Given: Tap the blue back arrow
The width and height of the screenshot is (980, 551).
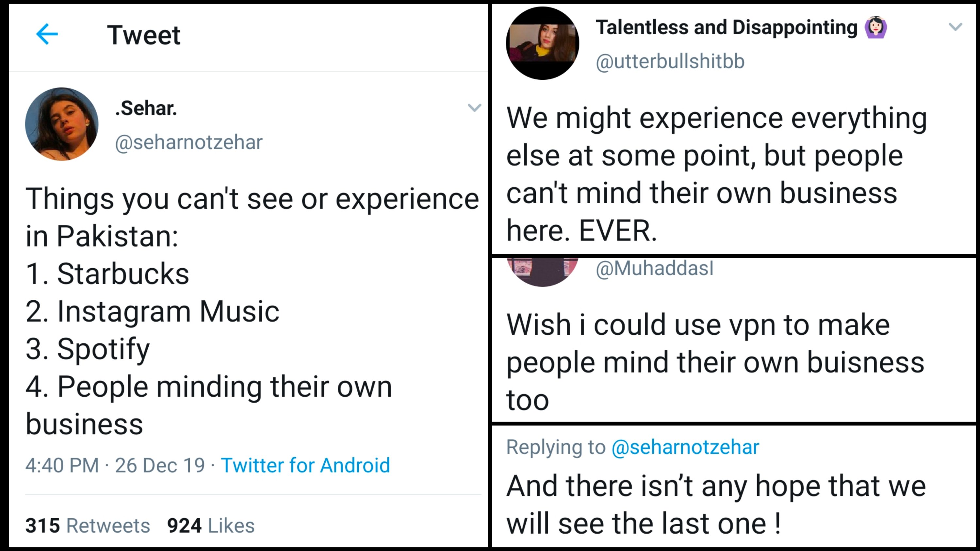Looking at the screenshot, I should point(47,34).
